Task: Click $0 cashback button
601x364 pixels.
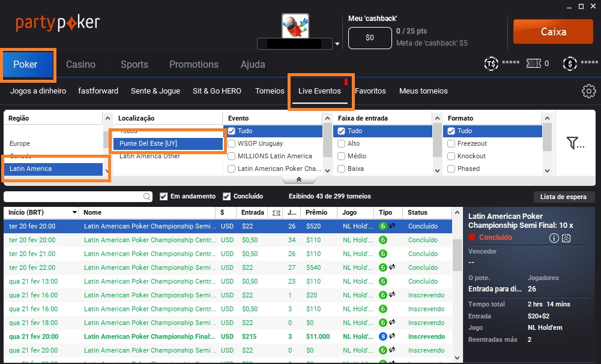Action: click(370, 38)
